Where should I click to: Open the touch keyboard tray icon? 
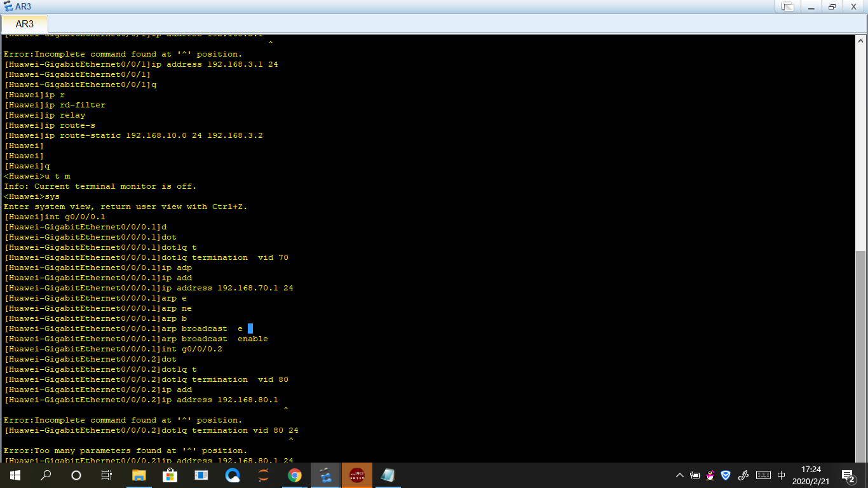(763, 475)
